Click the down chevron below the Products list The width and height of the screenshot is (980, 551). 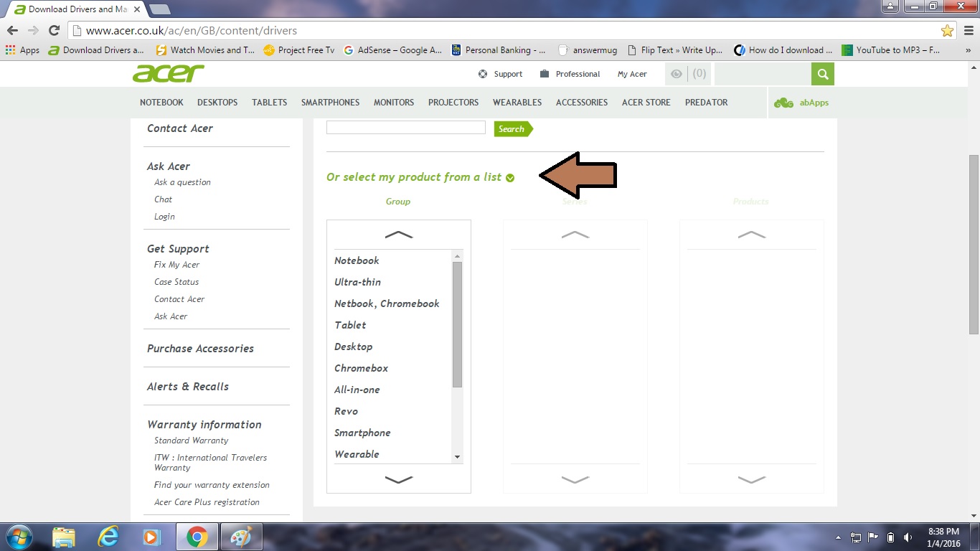coord(752,479)
